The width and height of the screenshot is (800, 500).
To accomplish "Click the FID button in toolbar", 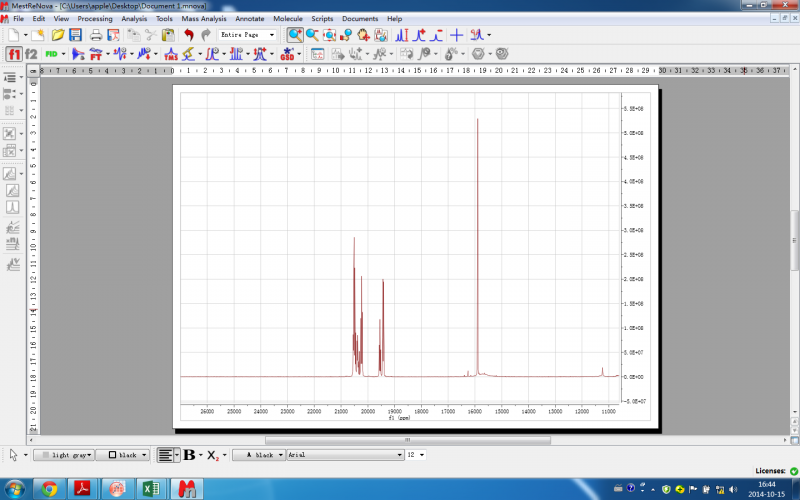I will (51, 53).
